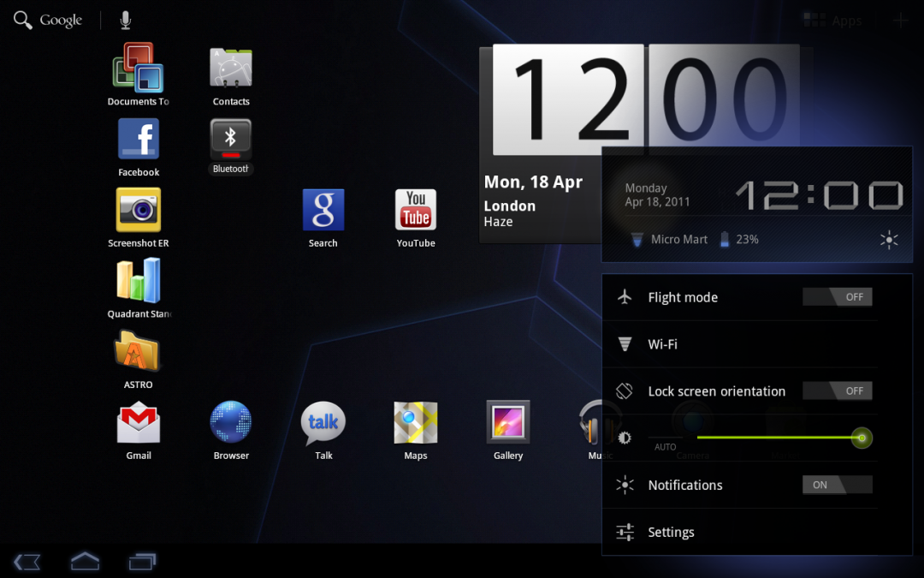Tap the airplane icon for Flight mode
Viewport: 924px width, 578px height.
(x=625, y=296)
